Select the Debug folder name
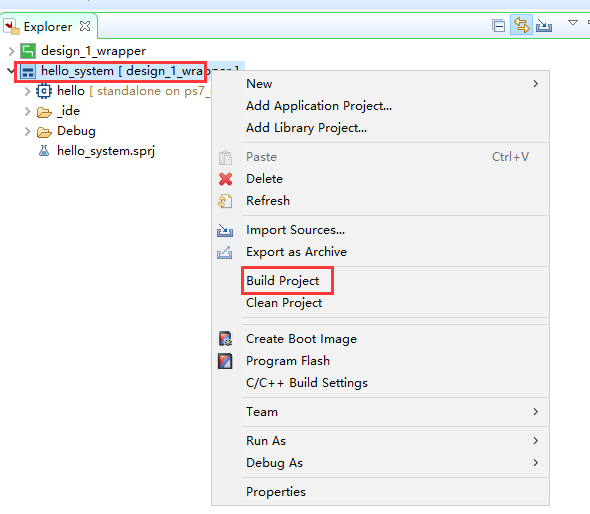This screenshot has height=514, width=590. pos(76,131)
